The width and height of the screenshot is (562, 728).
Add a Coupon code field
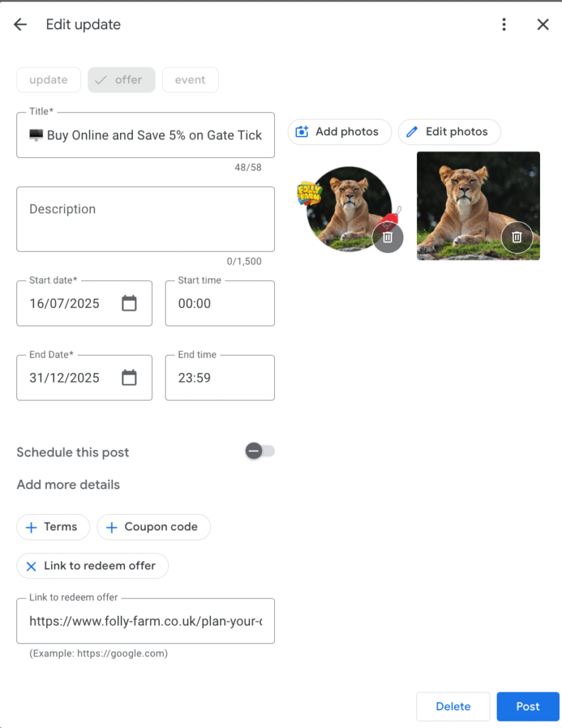click(x=153, y=527)
